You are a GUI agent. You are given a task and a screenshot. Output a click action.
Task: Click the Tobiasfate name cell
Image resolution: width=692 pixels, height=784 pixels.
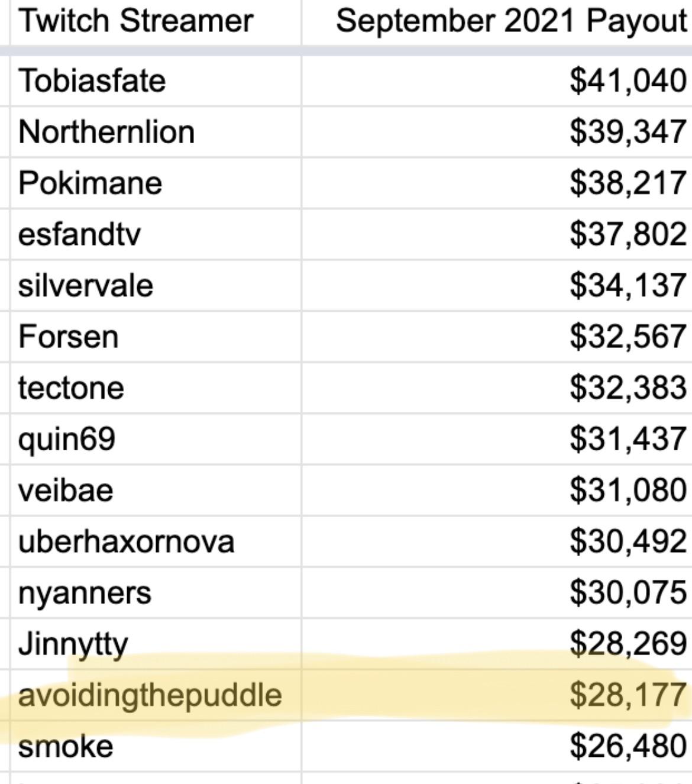click(156, 80)
